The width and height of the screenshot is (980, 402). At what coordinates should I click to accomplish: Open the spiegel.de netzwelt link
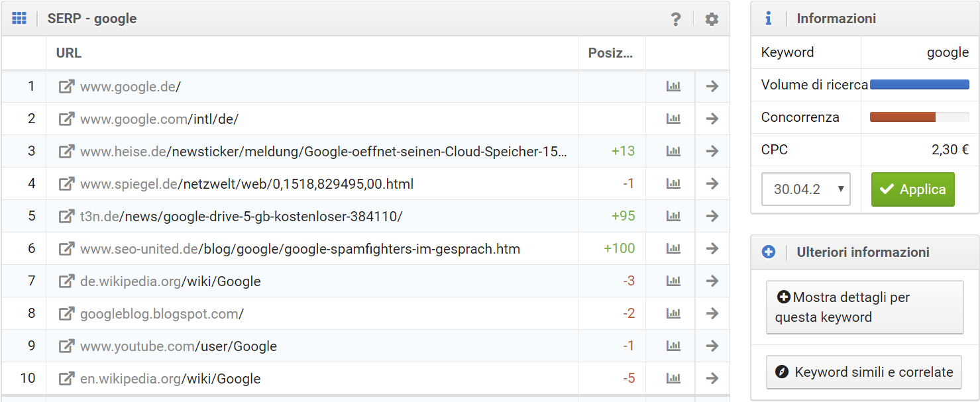[246, 183]
